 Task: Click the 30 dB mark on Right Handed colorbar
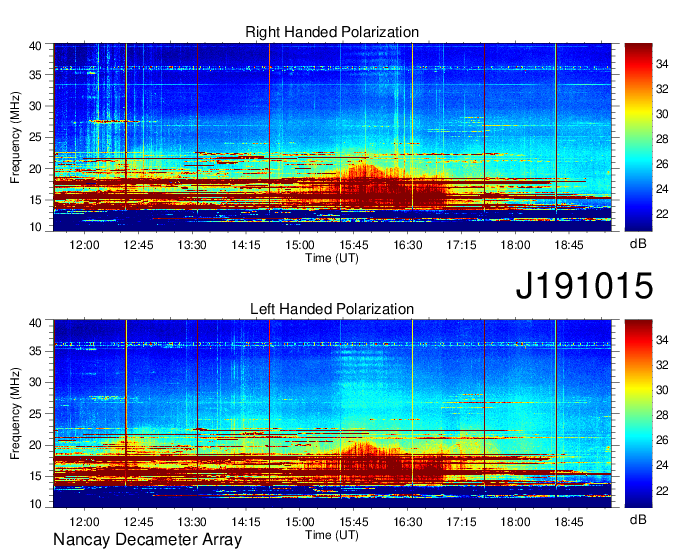pyautogui.click(x=662, y=114)
